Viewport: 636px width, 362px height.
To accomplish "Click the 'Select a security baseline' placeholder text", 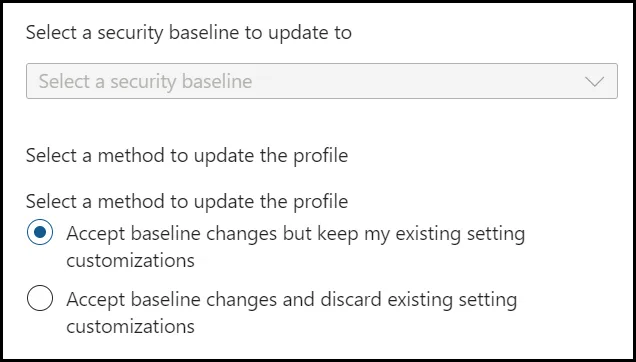I will pos(146,82).
